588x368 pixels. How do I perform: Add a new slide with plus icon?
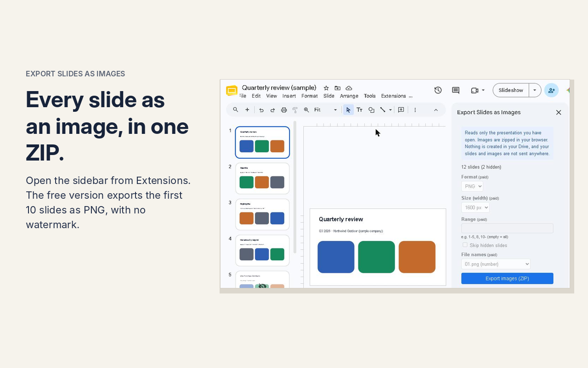click(x=247, y=109)
